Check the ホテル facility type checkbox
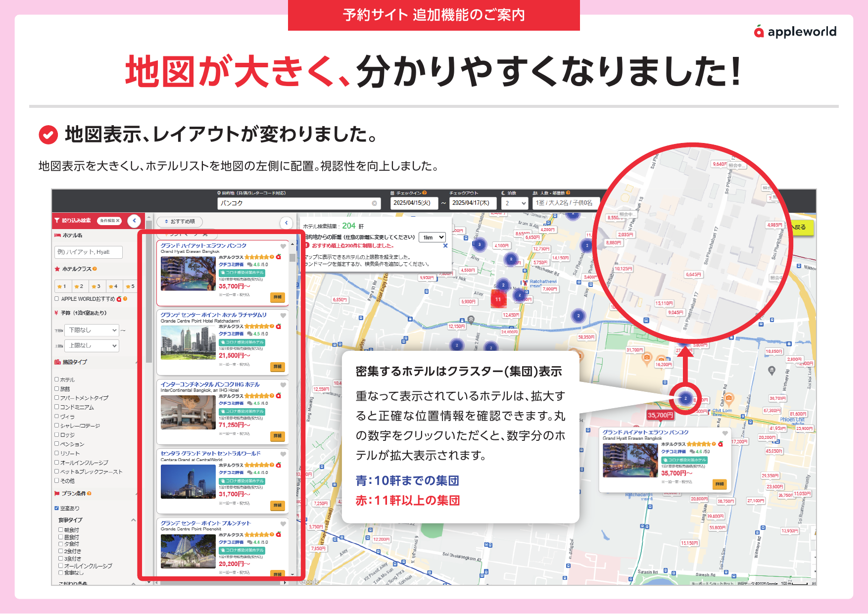This screenshot has height=614, width=868. (x=57, y=379)
